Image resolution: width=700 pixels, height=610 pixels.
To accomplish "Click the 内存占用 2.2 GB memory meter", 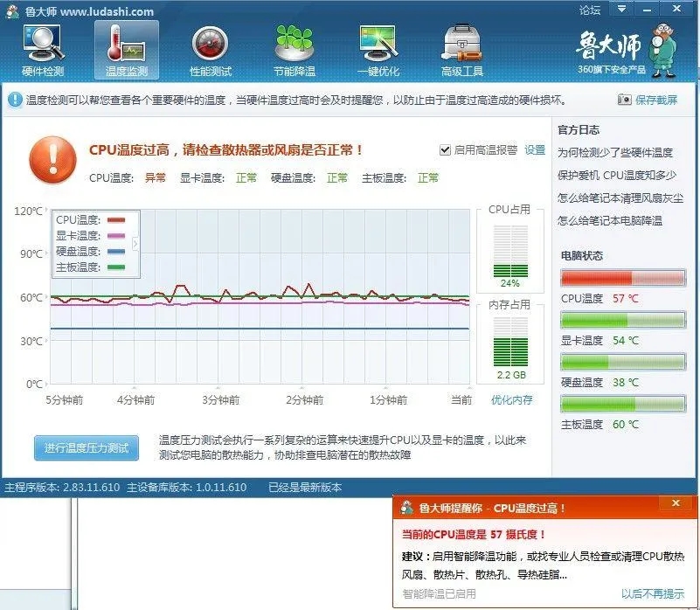I will (510, 342).
